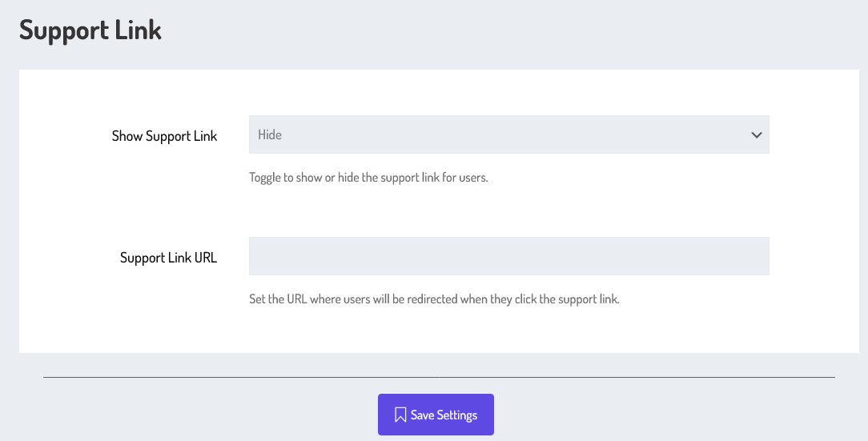Viewport: 868px width, 441px height.
Task: Click the 'Support Link' page heading
Action: pyautogui.click(x=90, y=30)
